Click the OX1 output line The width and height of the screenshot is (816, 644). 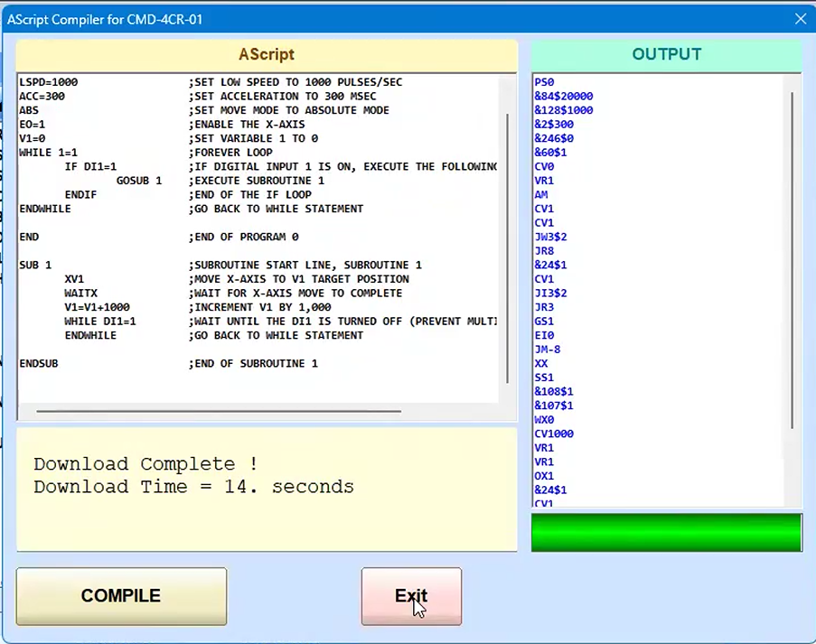[x=544, y=475]
